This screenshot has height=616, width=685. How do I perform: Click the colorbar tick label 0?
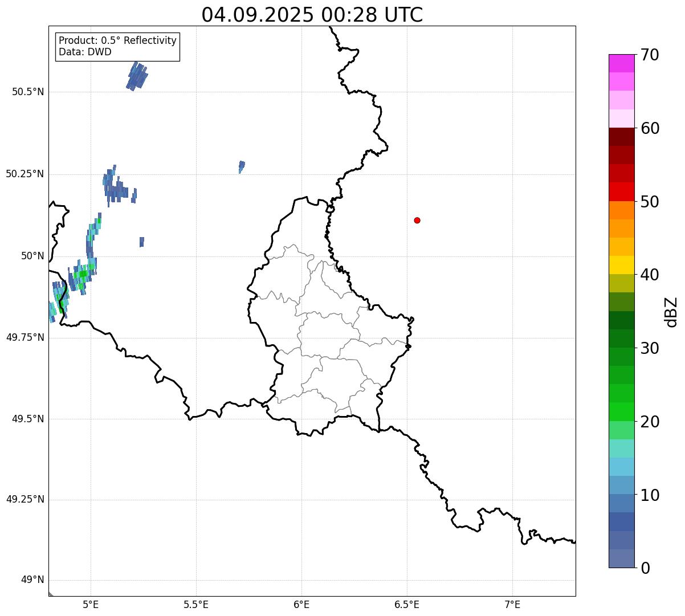click(645, 569)
